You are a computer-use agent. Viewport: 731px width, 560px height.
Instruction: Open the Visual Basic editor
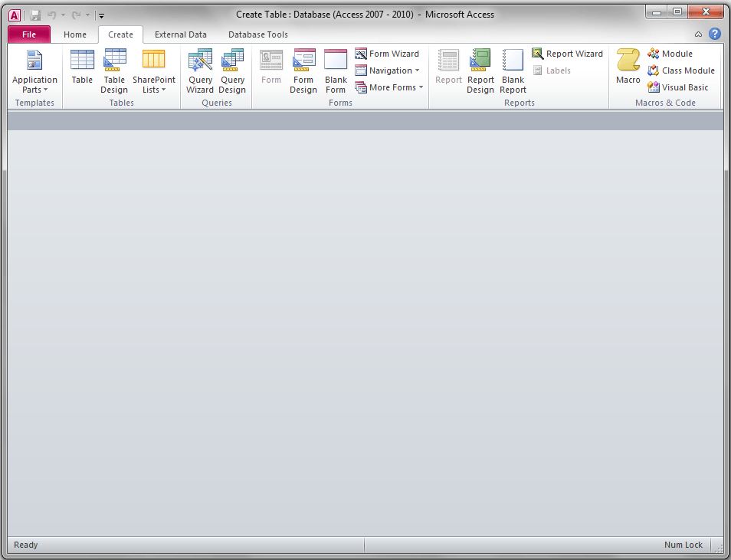pos(678,87)
